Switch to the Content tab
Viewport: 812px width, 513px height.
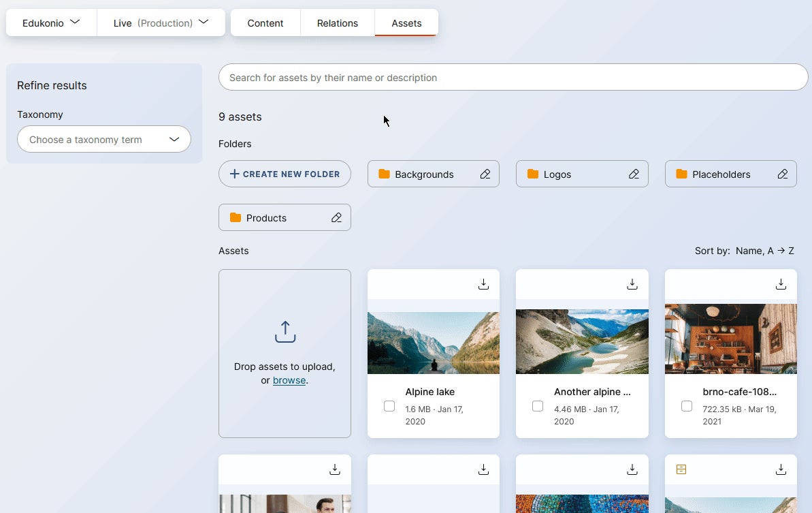click(265, 22)
